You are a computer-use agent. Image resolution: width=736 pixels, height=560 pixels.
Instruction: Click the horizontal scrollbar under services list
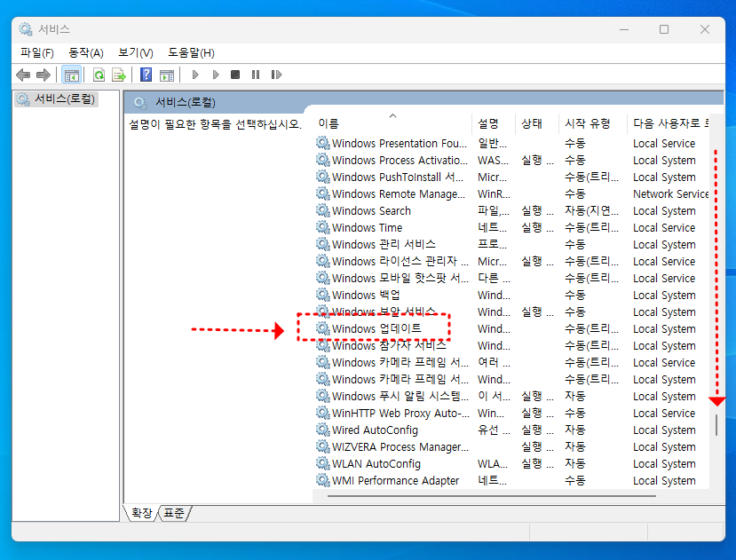point(492,496)
